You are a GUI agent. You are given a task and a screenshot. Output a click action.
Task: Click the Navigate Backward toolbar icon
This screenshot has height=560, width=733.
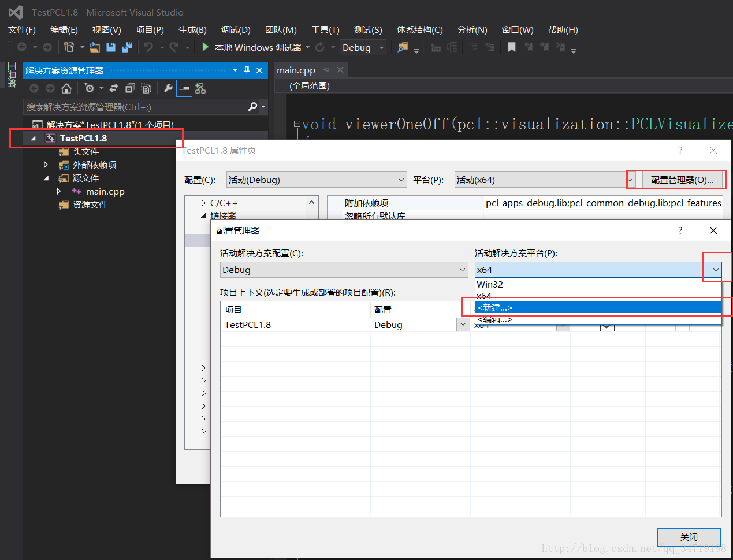click(22, 47)
